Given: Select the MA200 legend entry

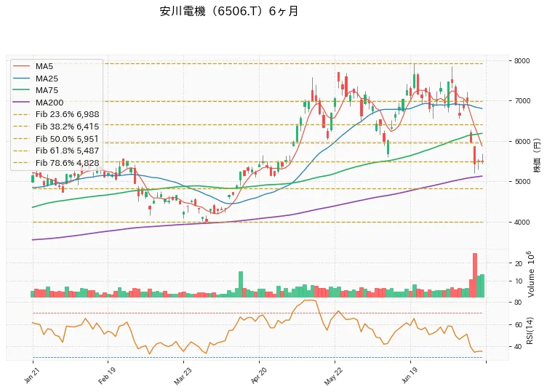Looking at the screenshot, I should [x=38, y=103].
